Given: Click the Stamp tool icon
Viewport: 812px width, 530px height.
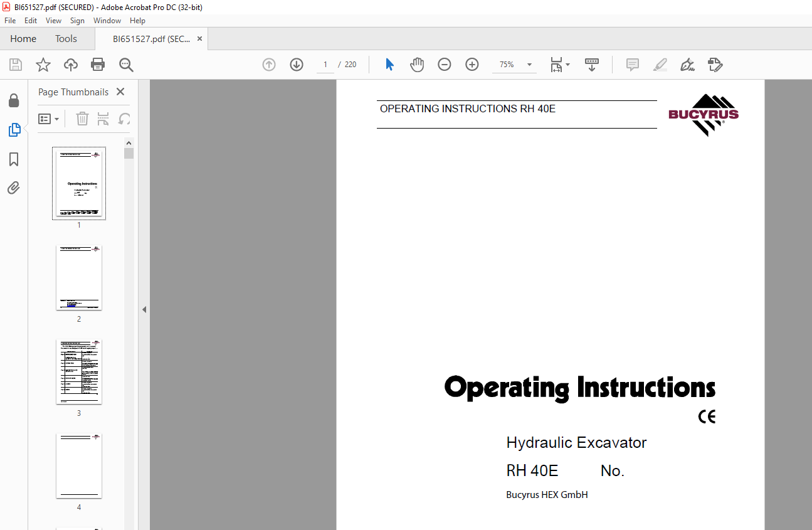Looking at the screenshot, I should pos(715,65).
